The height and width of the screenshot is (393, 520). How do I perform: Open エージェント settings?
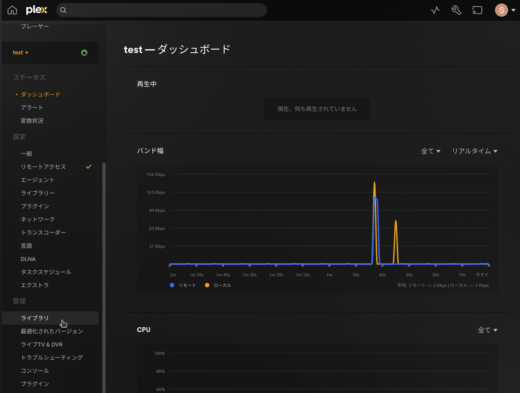(37, 180)
